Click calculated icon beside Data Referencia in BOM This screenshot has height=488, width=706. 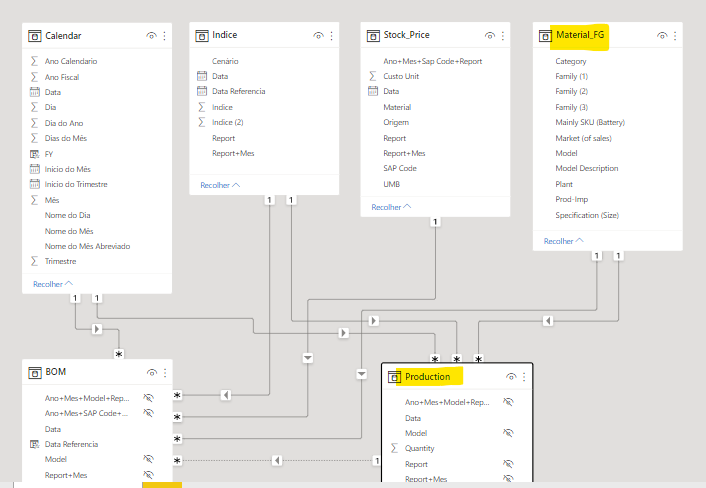(x=35, y=444)
